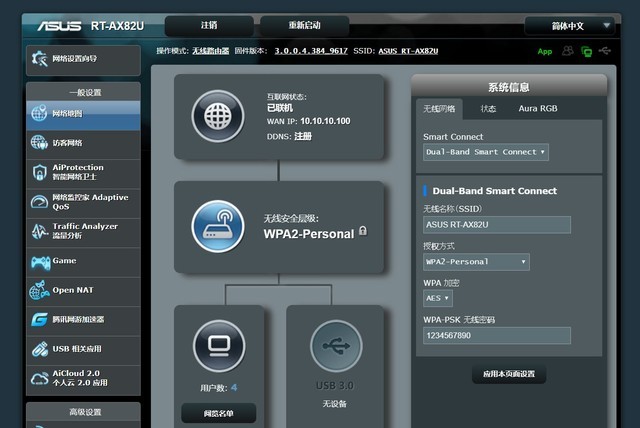640x428 pixels.
Task: Open Game controller icon
Action: tap(40, 262)
